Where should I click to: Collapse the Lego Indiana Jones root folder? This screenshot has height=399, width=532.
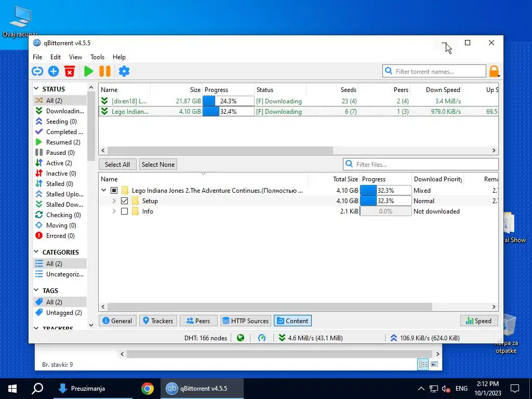(x=104, y=190)
